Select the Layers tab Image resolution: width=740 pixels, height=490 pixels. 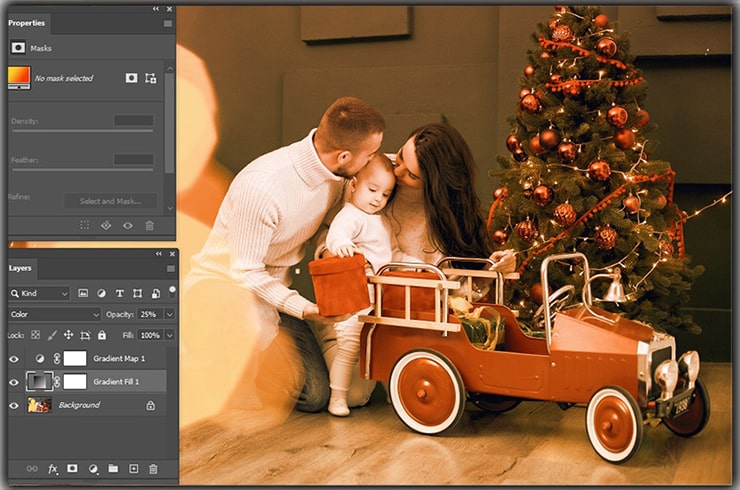pyautogui.click(x=20, y=268)
